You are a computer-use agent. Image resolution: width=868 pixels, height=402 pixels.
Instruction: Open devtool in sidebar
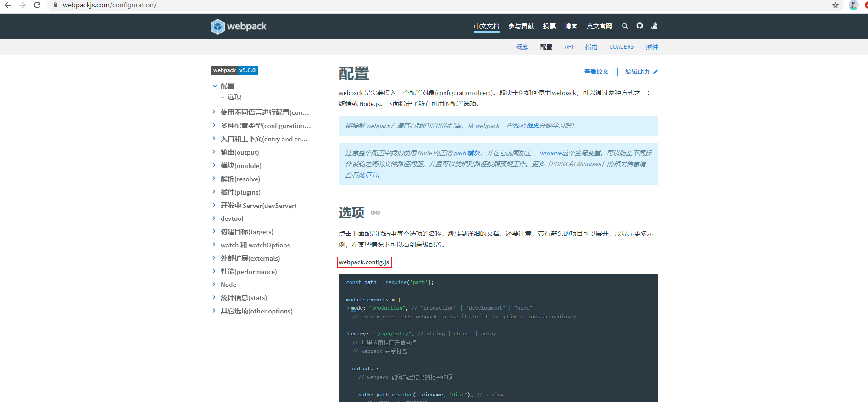tap(232, 218)
